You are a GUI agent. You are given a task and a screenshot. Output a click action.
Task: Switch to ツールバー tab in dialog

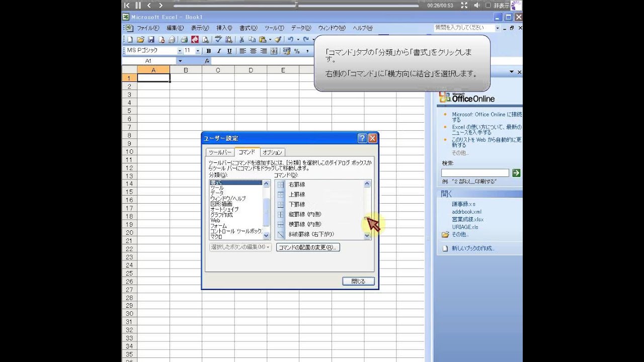(x=220, y=152)
